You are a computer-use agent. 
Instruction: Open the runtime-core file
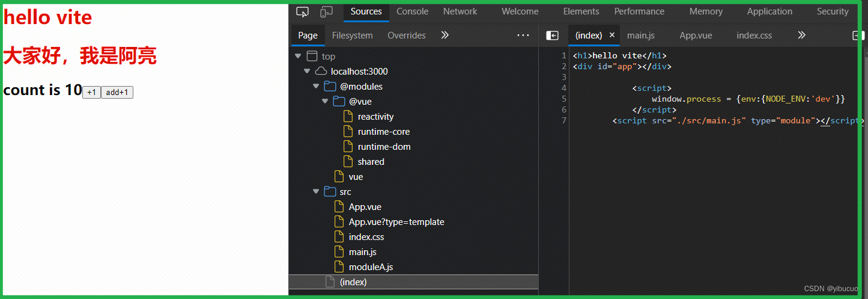pos(384,132)
